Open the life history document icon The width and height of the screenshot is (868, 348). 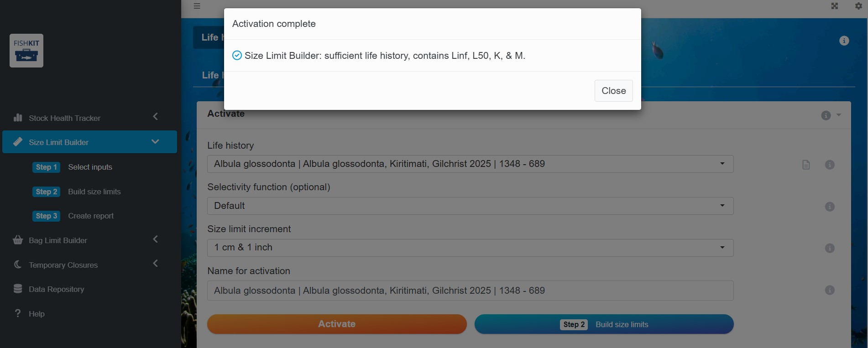(x=806, y=165)
